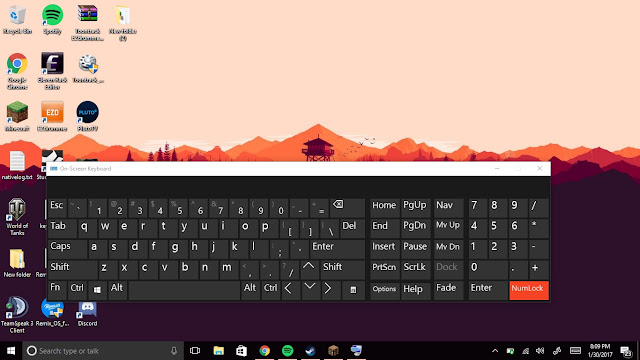Open the Minecraft desktop icon
This screenshot has width=640, height=360.
17,116
